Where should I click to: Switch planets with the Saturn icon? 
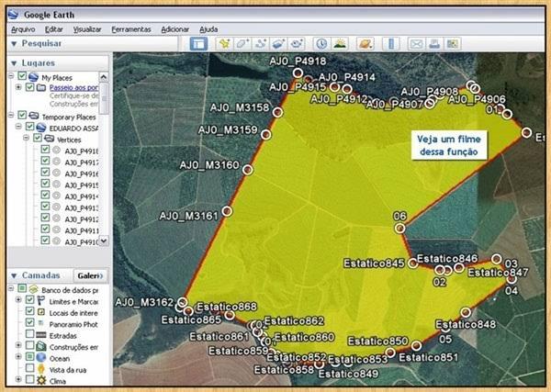[365, 44]
